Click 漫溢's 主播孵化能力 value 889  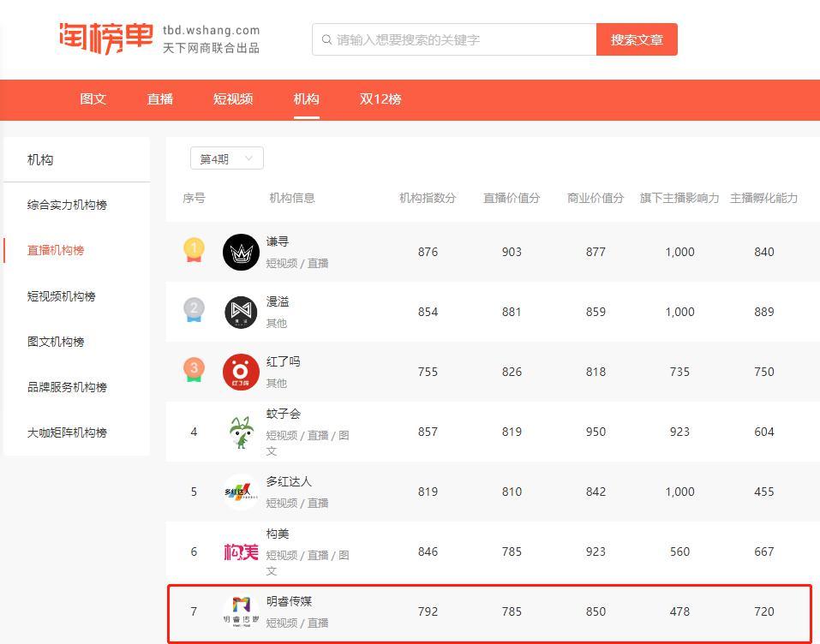764,312
